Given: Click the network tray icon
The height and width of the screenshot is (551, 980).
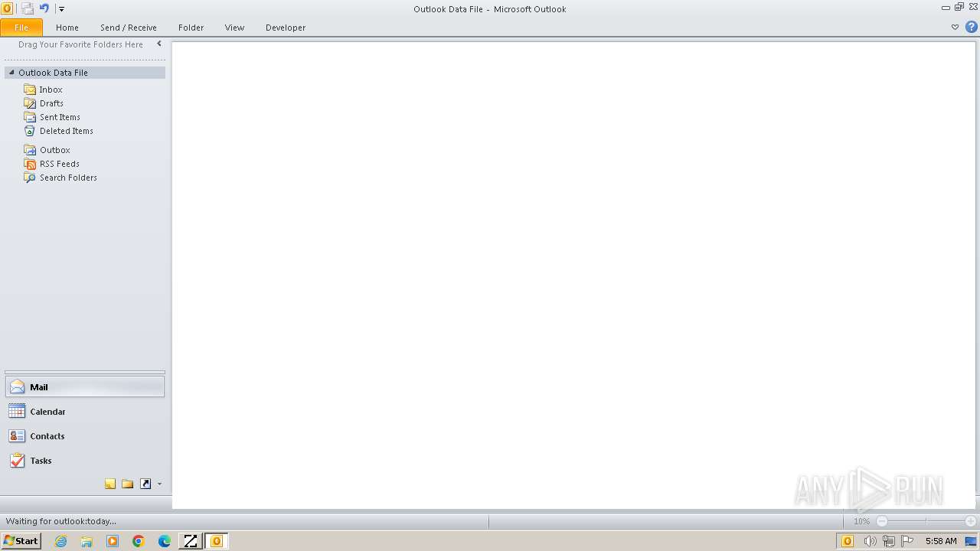Looking at the screenshot, I should click(x=888, y=541).
